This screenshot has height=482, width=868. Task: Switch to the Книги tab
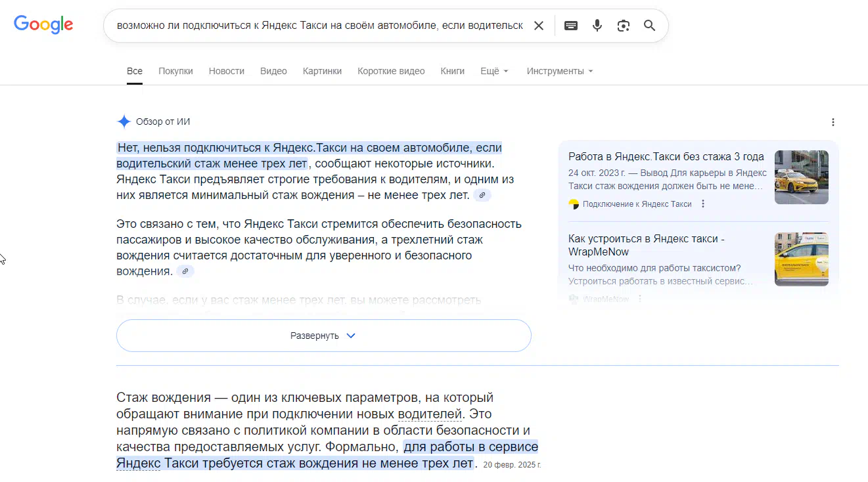point(453,71)
